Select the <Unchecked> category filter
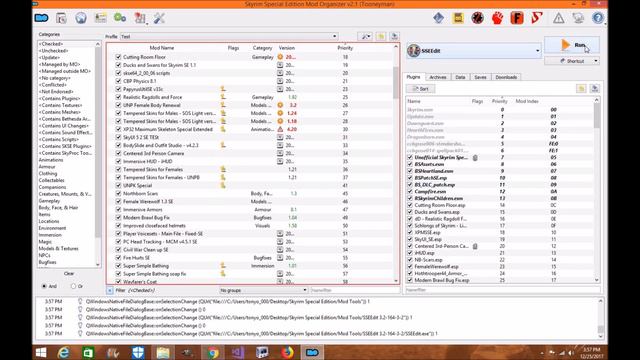This screenshot has width=640, height=360. [x=53, y=51]
